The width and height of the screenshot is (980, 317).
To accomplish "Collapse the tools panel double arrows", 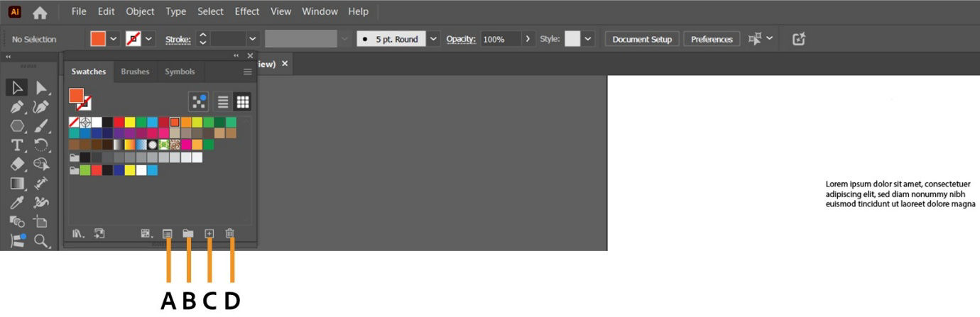I will coord(9,56).
